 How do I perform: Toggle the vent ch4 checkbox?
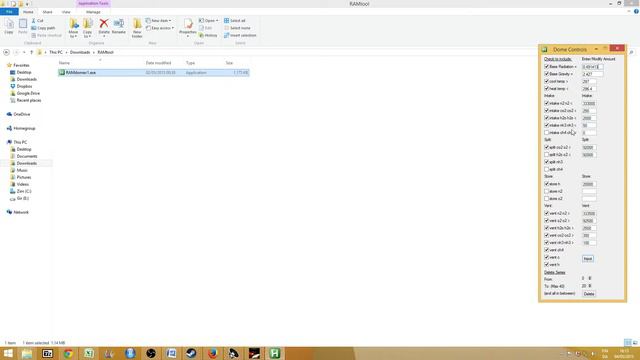coord(547,250)
